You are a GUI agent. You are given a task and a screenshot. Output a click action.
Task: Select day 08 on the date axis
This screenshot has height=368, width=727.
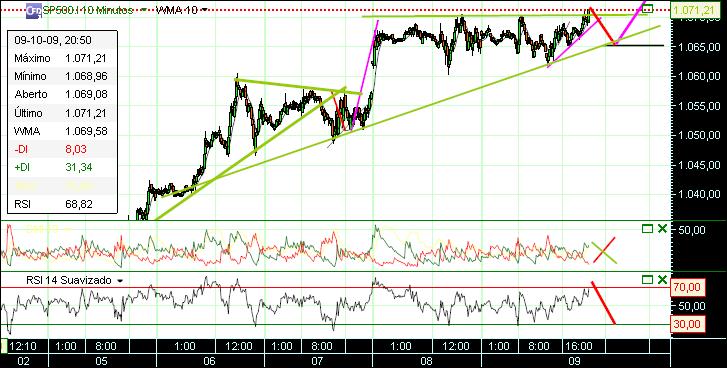pos(427,361)
